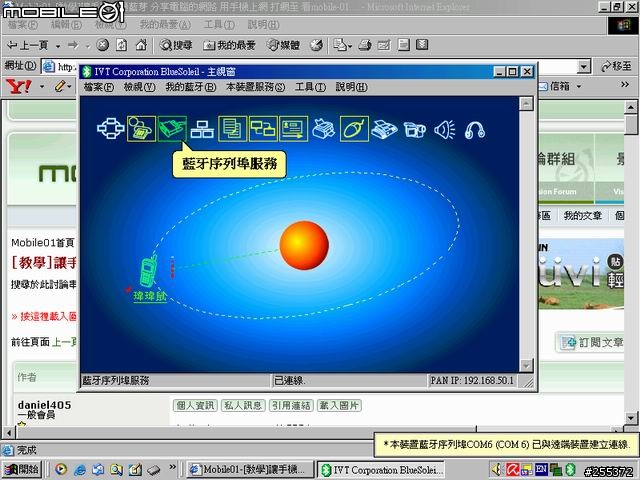Open BlueSoleil 檔案(F) menu

tap(98, 87)
